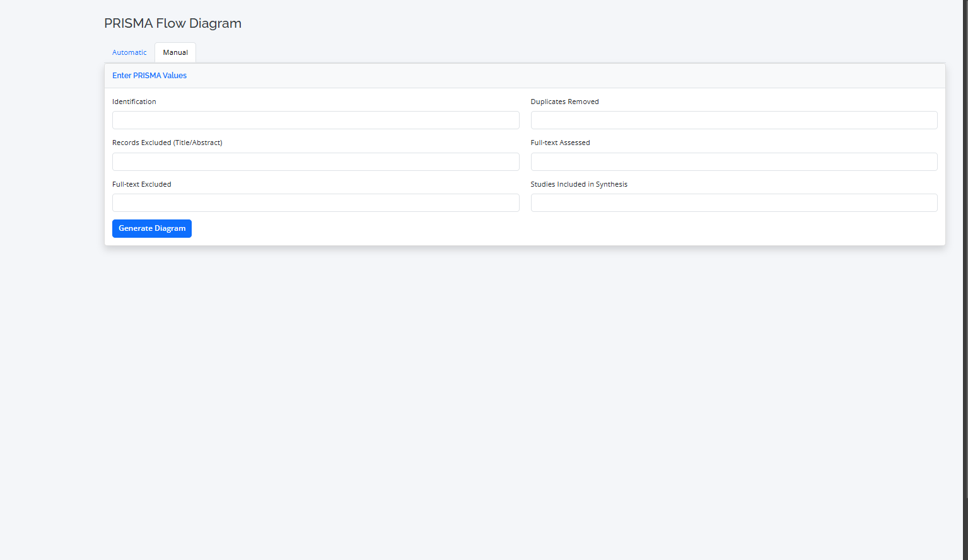Screen dimensions: 968x560
Task: Select the Manual tab
Action: [175, 52]
